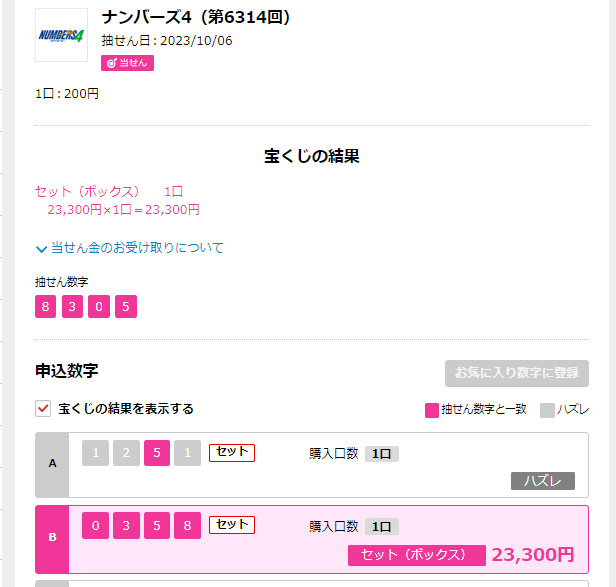Click drawn number tile 5

point(126,306)
